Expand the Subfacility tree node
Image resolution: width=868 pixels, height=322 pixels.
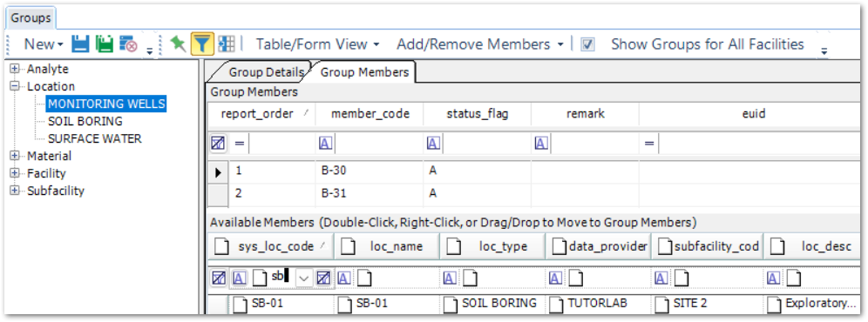15,191
